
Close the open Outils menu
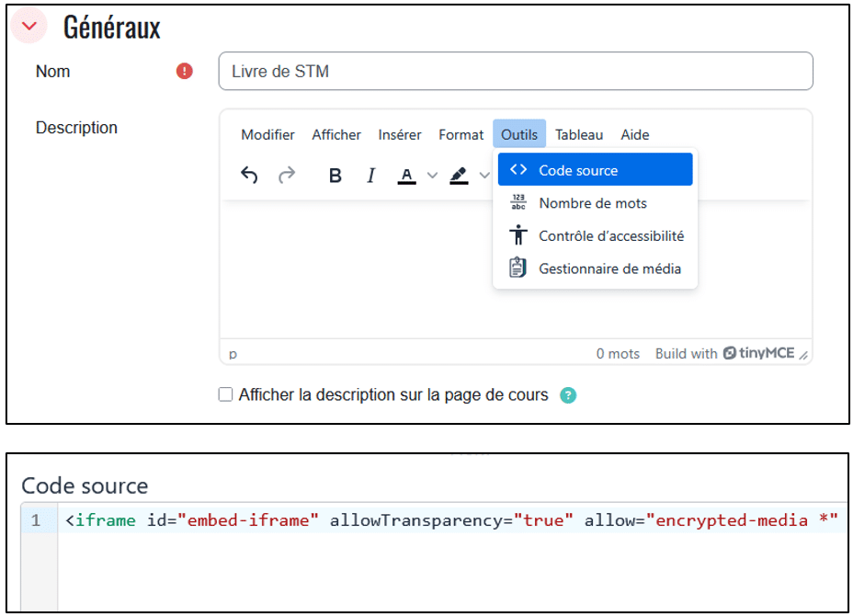[x=519, y=134]
